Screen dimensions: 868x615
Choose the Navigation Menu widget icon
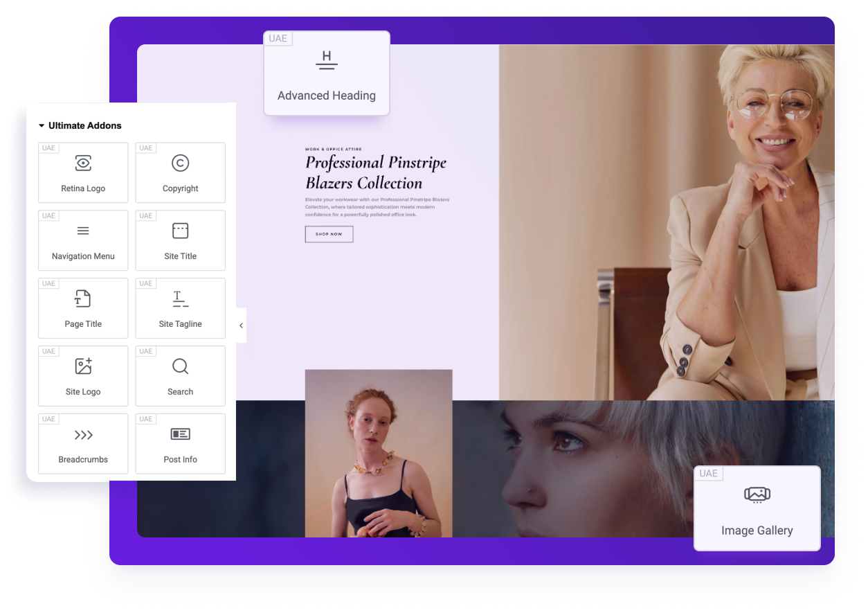pos(83,231)
